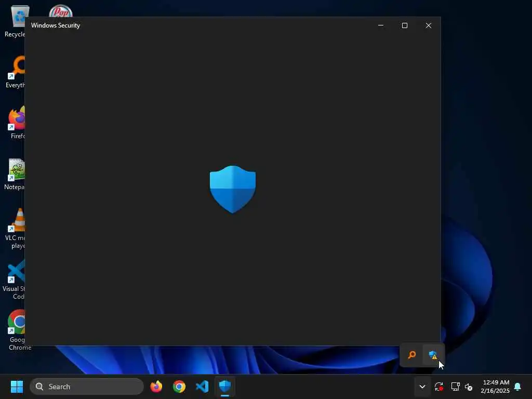The height and width of the screenshot is (399, 532).
Task: Launch Firefox from the taskbar
Action: point(156,387)
